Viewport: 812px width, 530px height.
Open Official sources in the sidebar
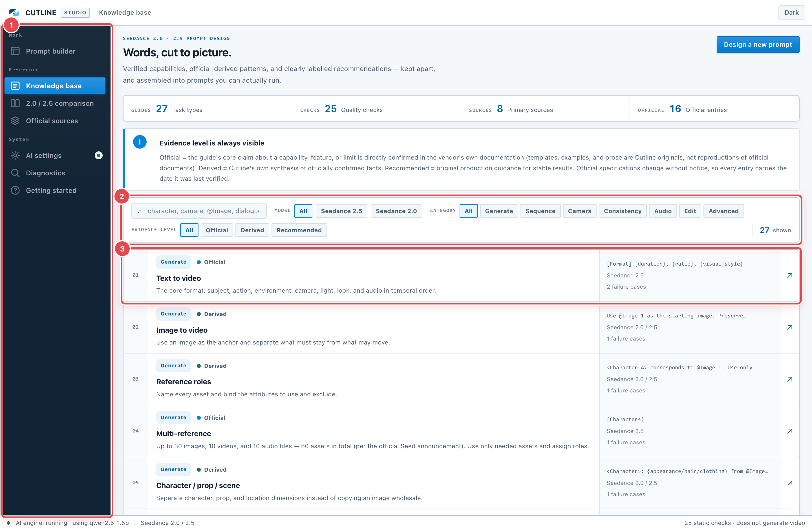tap(55, 121)
